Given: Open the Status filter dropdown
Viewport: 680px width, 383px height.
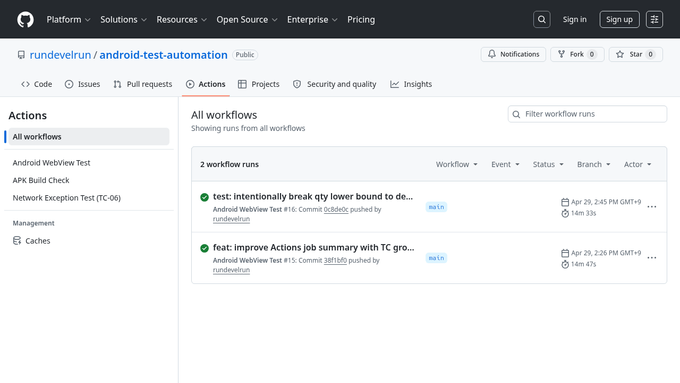Looking at the screenshot, I should click(548, 164).
